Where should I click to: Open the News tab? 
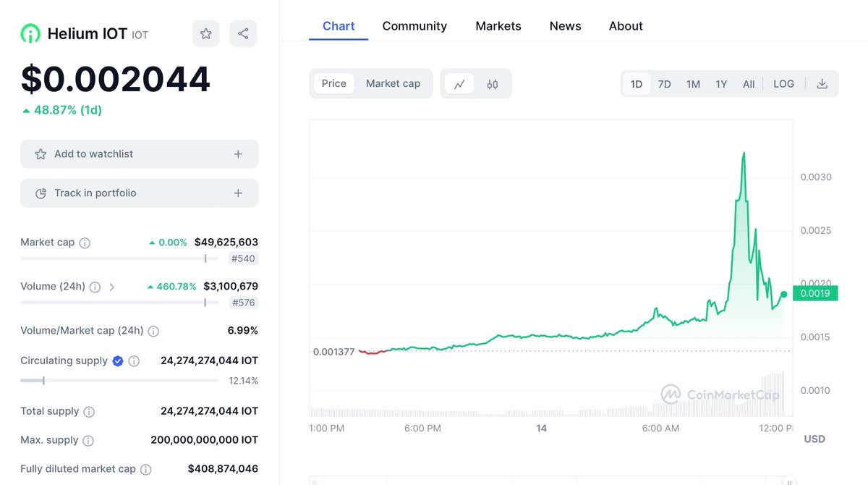coord(565,26)
